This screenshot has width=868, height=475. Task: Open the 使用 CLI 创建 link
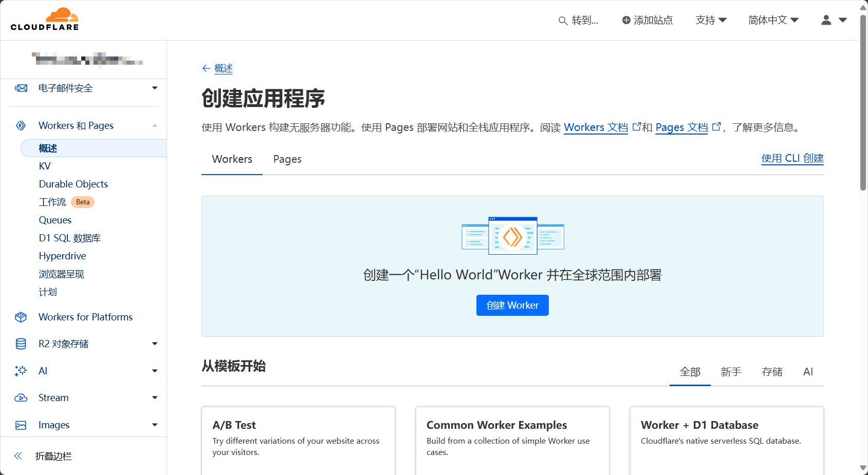tap(792, 159)
